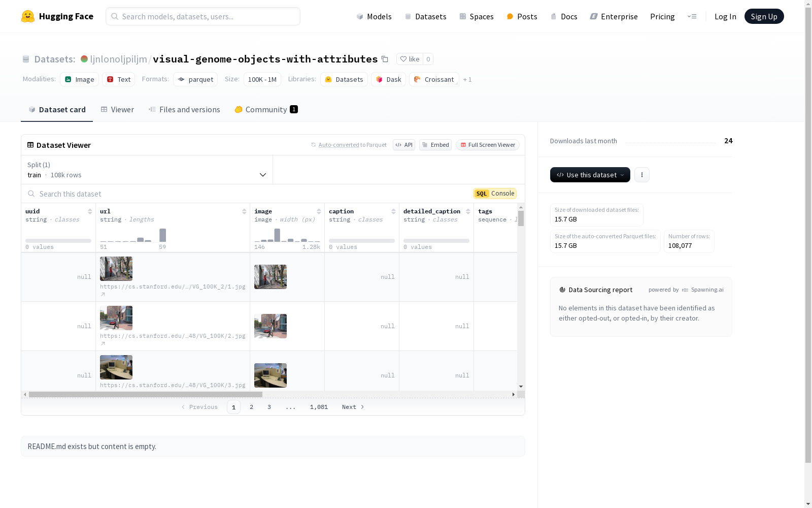Open Enterprise in top navigation
812x508 pixels.
[614, 16]
